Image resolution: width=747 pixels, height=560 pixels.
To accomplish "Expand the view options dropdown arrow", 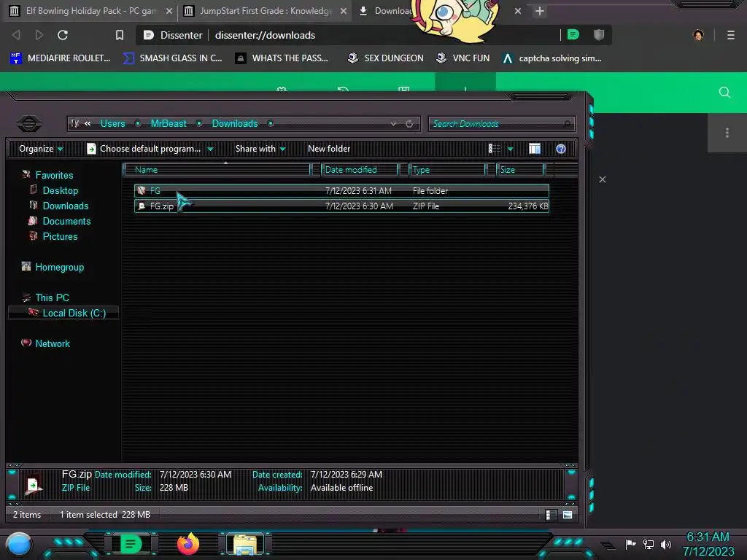I will 510,149.
